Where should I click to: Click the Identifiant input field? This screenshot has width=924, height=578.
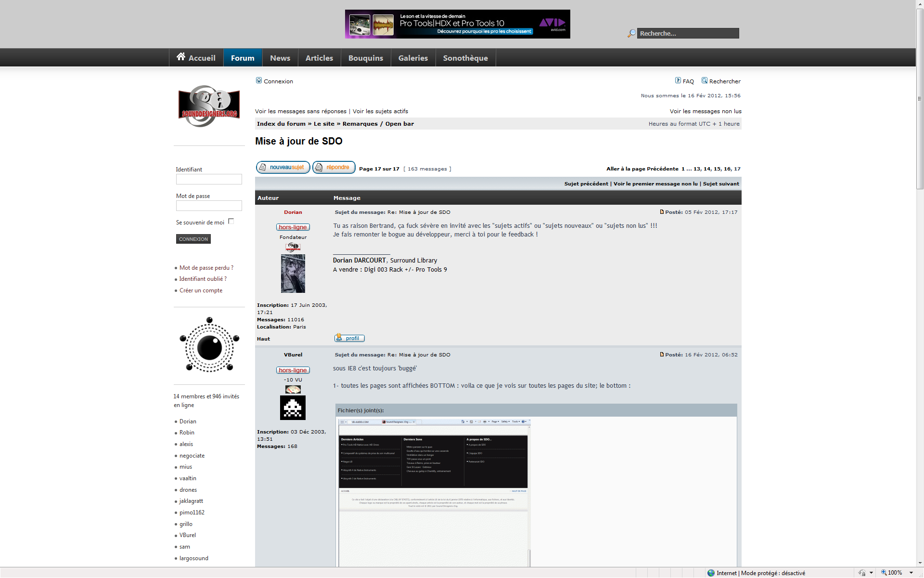click(x=209, y=179)
